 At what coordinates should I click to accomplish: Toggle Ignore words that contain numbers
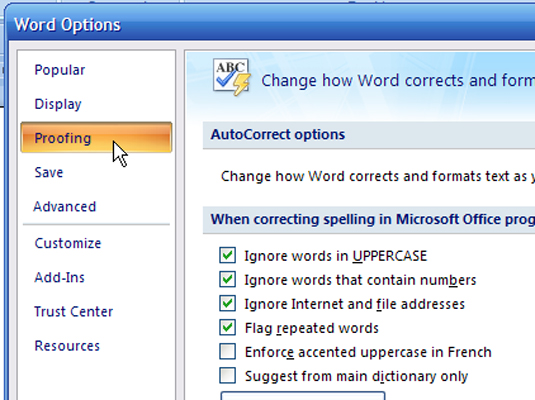228,280
